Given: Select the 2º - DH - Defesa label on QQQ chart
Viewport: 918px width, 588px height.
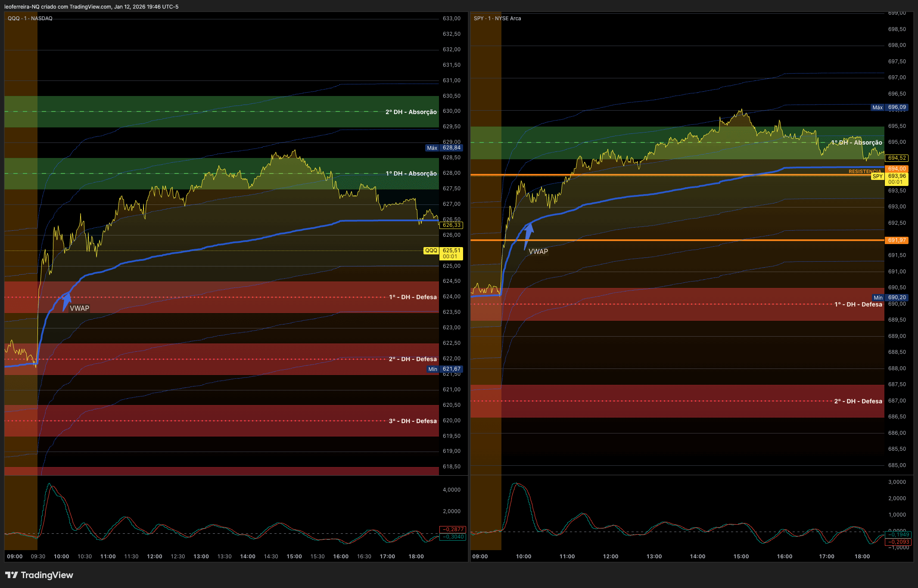Looking at the screenshot, I should pos(413,359).
